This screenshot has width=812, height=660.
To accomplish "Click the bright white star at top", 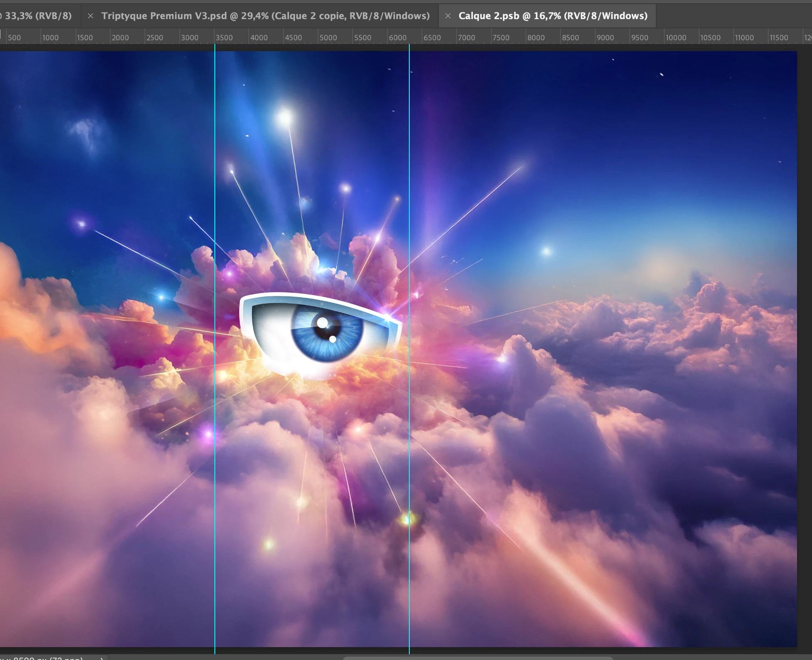I will click(285, 118).
